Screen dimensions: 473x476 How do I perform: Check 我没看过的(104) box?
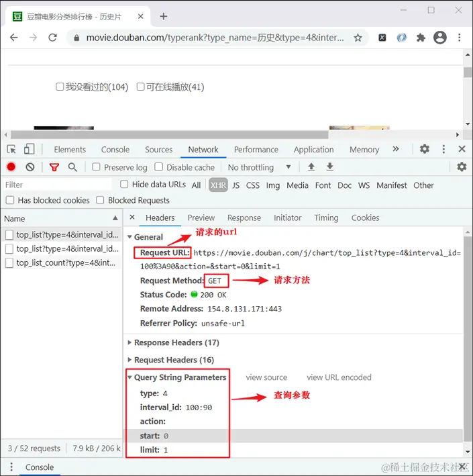coord(60,87)
